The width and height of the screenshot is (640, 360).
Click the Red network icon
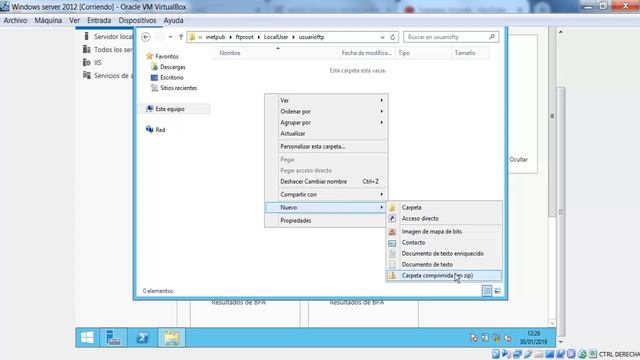click(x=149, y=129)
